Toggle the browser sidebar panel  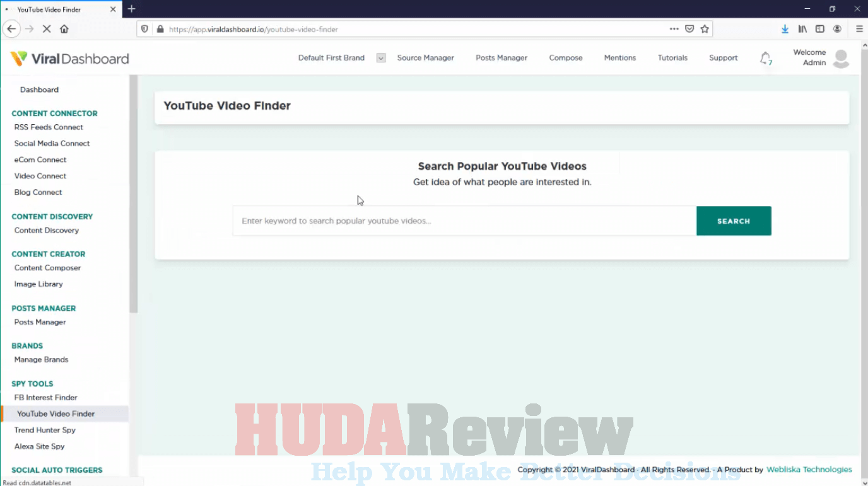[x=819, y=28]
